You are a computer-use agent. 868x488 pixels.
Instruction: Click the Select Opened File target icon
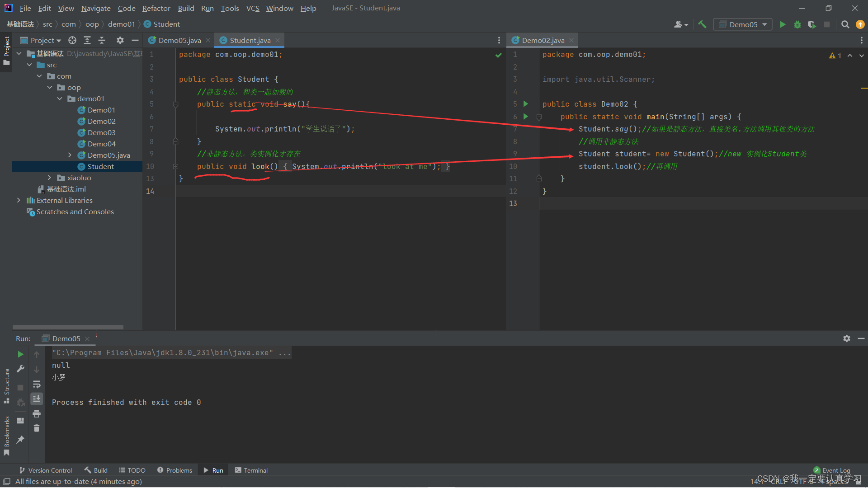click(72, 40)
